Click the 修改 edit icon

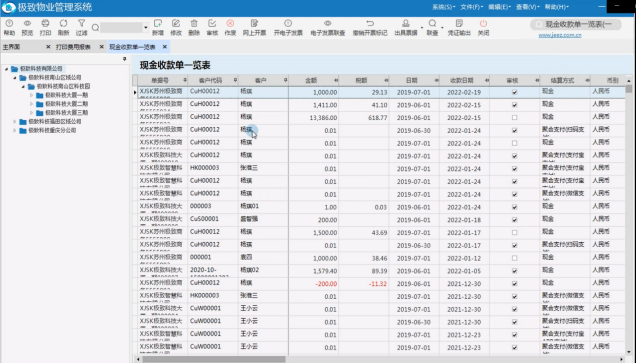(x=176, y=24)
